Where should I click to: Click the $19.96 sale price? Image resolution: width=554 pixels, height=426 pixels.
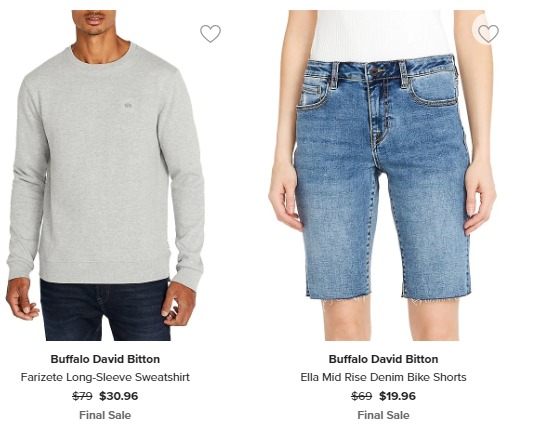(397, 396)
